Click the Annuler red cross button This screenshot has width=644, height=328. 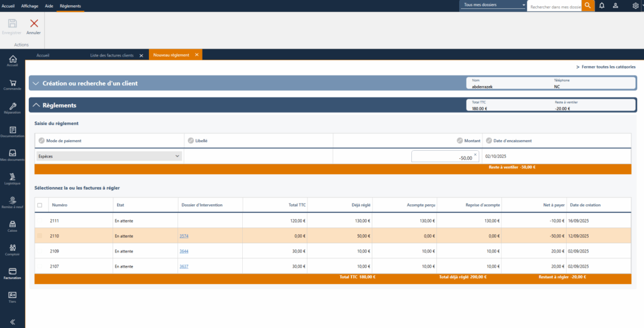33,25
